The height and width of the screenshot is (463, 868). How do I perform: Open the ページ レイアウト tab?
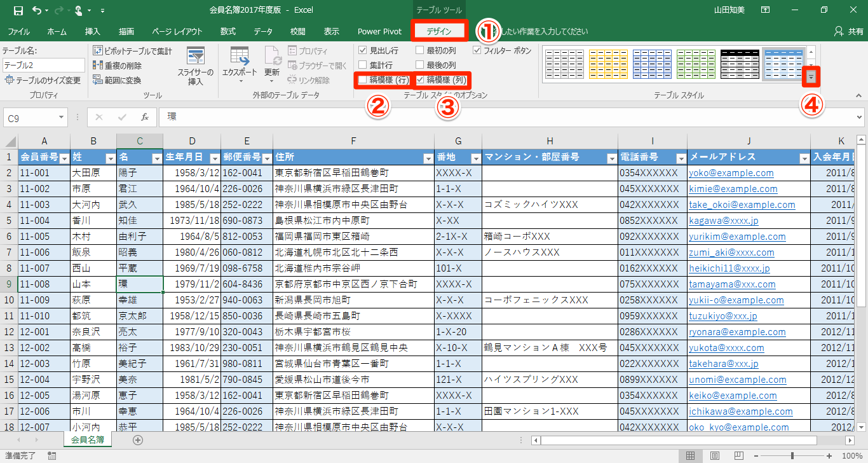[177, 31]
